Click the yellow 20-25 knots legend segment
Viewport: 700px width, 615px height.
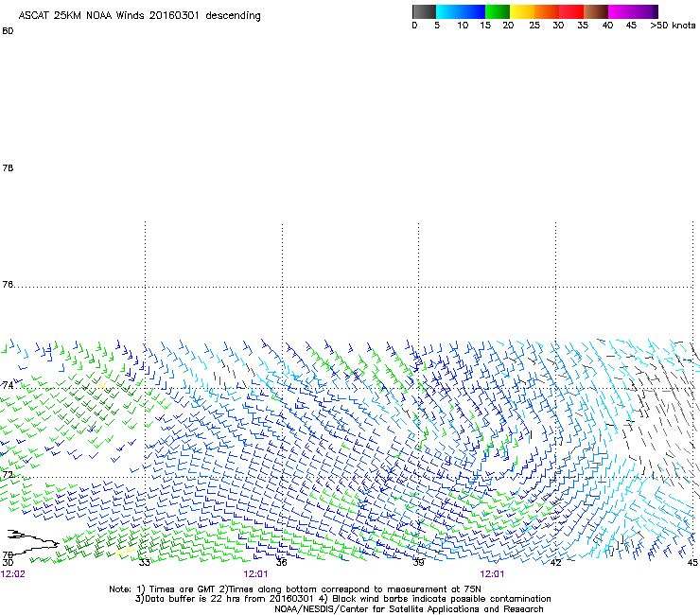522,11
